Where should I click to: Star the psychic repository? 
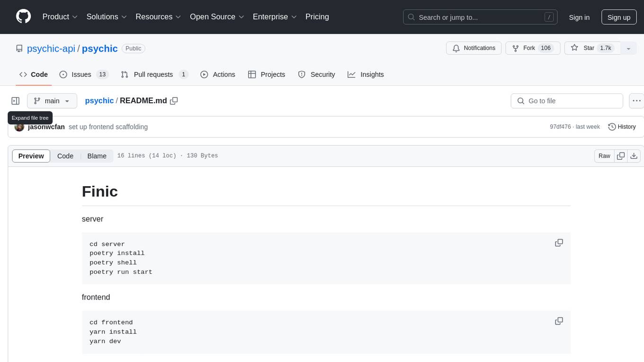click(x=592, y=48)
